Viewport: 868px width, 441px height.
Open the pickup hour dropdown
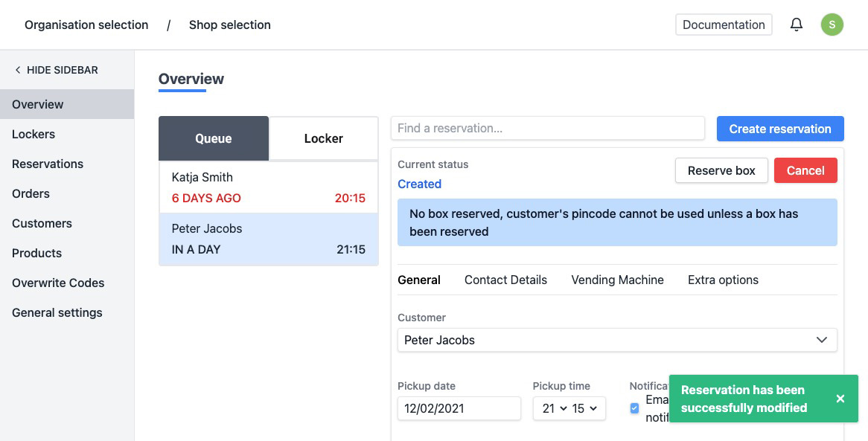point(555,408)
